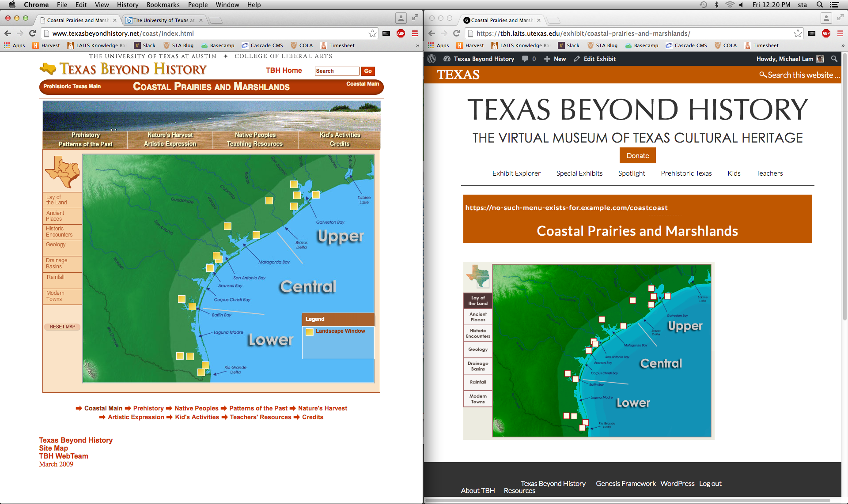
Task: Open Timesheet bookmark in right window
Action: tap(762, 45)
